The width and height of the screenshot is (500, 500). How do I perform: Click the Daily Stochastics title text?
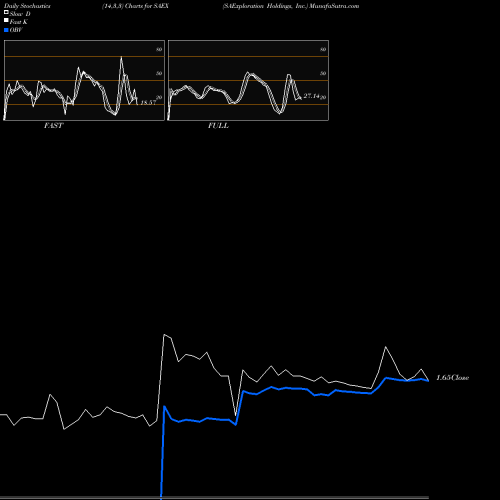point(27,6)
